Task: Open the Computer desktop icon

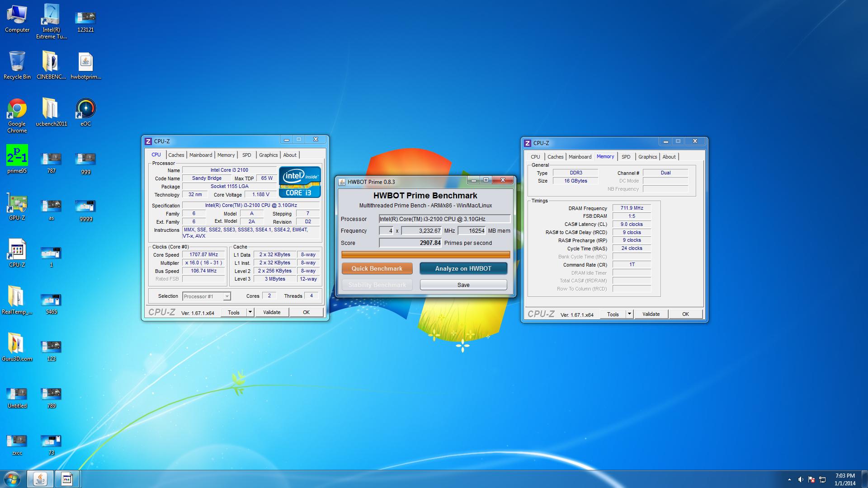Action: (x=17, y=19)
